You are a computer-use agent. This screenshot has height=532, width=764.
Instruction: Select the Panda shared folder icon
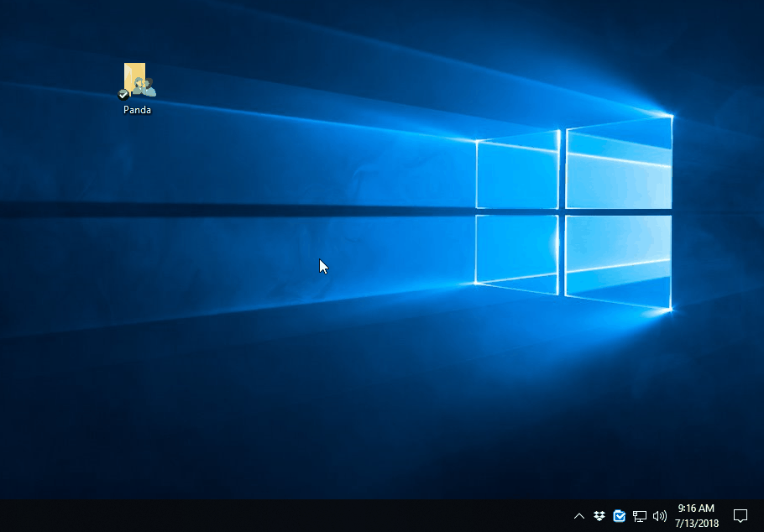137,81
